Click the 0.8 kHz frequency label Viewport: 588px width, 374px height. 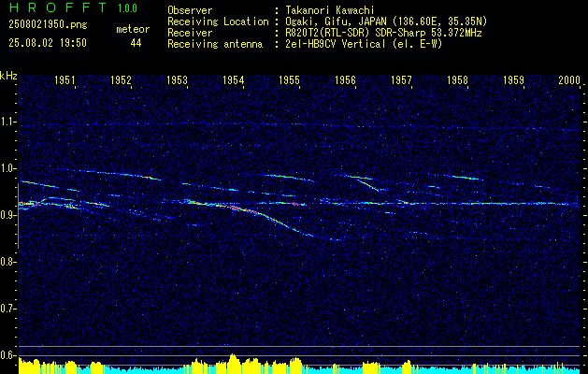7,262
